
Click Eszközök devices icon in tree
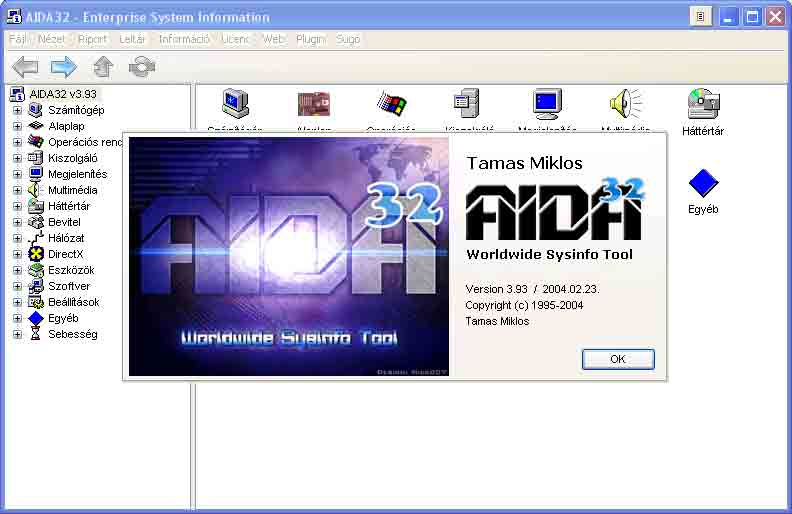[35, 270]
